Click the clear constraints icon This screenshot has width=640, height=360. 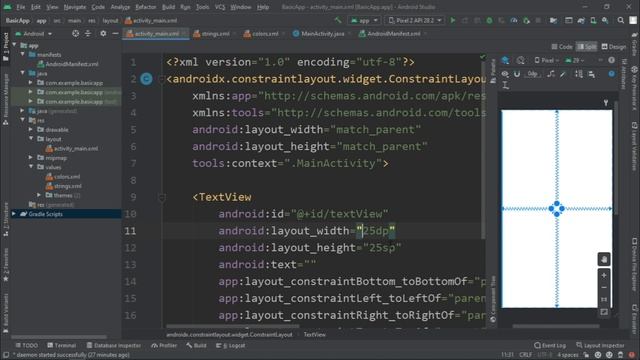coord(551,74)
